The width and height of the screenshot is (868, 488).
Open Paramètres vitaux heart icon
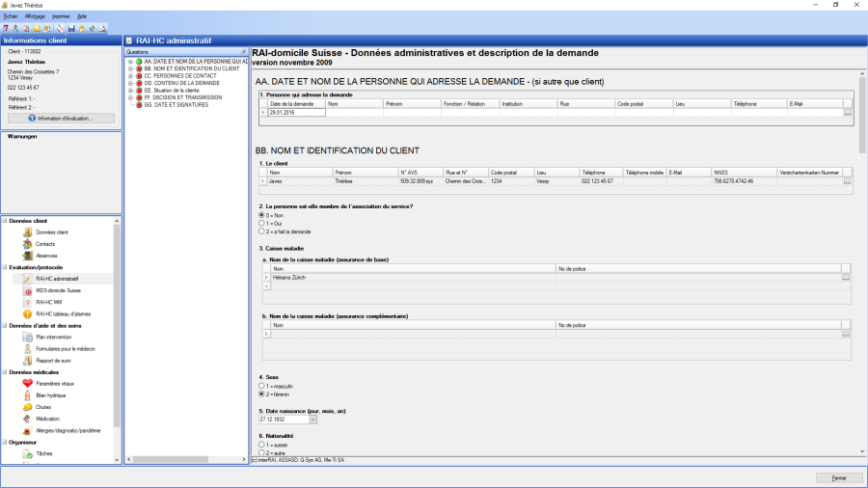click(28, 384)
